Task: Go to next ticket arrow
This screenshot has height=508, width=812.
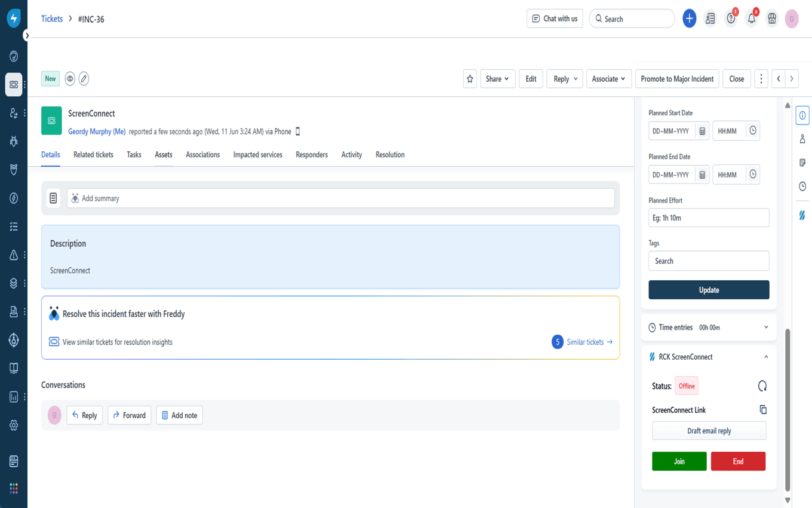Action: tap(792, 79)
